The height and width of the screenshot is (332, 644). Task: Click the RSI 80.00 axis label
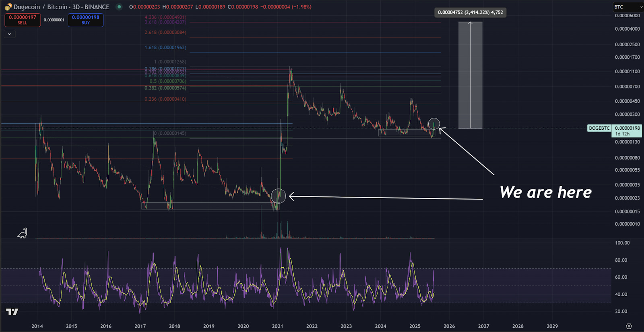click(621, 260)
